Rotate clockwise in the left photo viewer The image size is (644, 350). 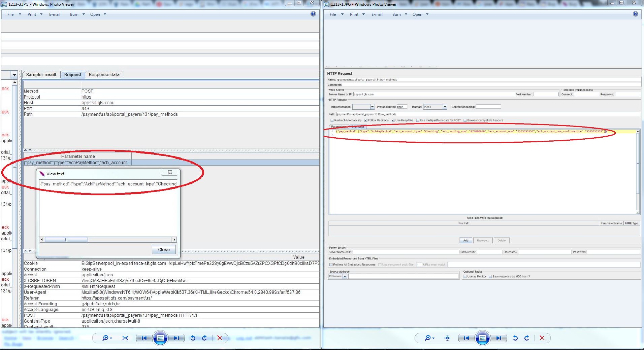click(204, 338)
